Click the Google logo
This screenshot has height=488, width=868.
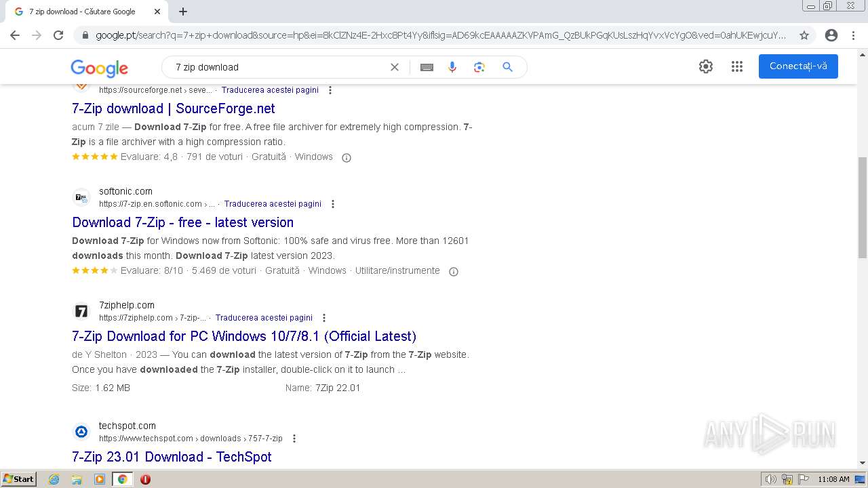pyautogui.click(x=99, y=68)
